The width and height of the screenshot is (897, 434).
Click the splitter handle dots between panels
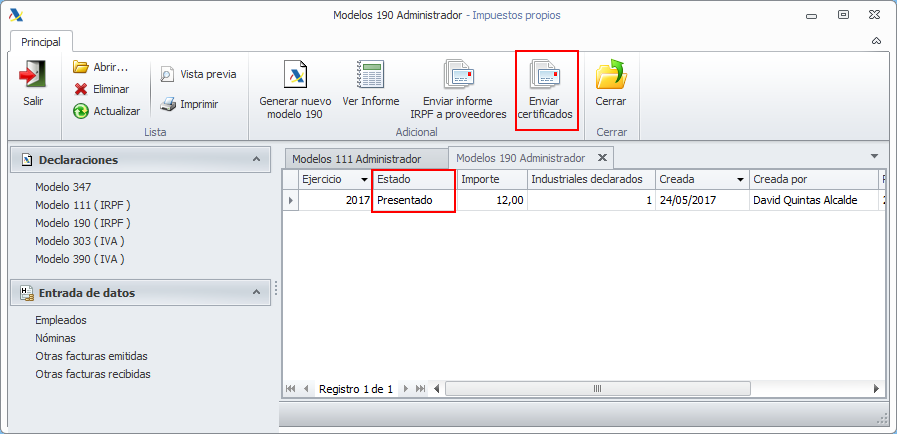click(x=276, y=288)
